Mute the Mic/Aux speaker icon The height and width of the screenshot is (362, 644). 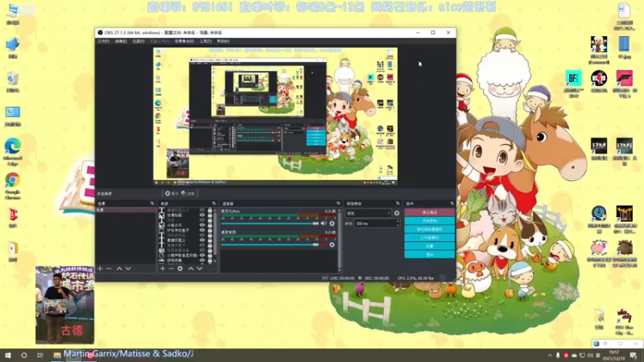324,224
